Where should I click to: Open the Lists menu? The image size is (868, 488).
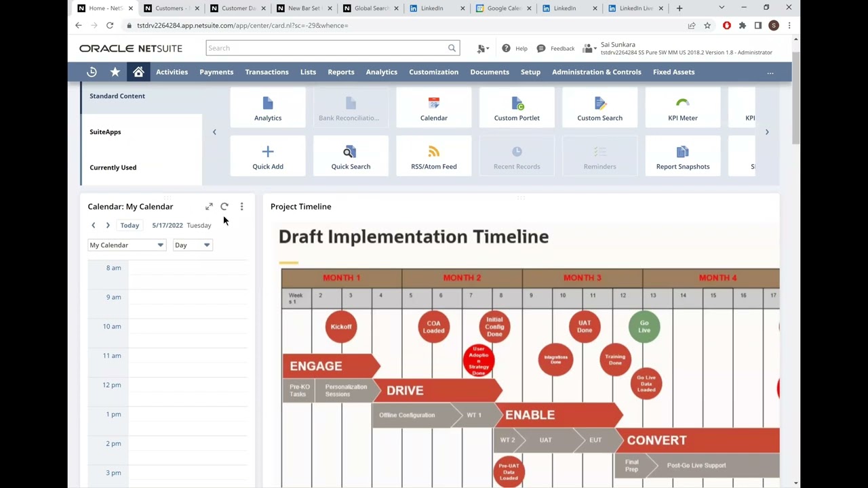click(x=308, y=72)
